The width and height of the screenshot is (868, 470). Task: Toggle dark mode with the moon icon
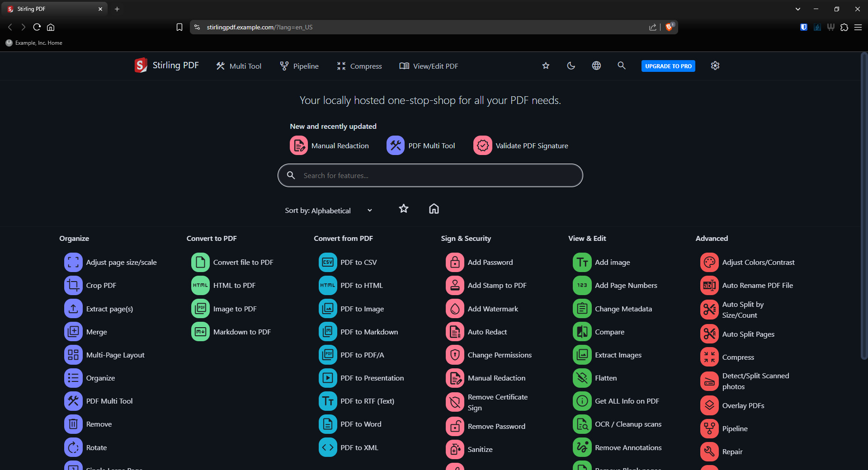571,66
